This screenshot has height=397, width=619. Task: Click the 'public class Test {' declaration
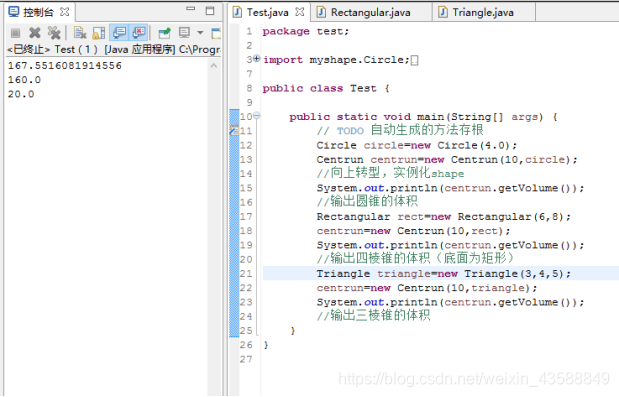point(326,88)
